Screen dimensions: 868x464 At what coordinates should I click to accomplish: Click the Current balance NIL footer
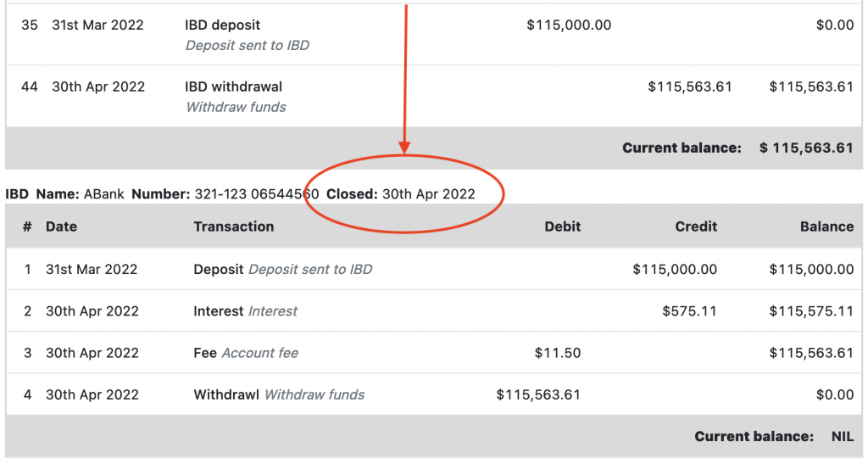pyautogui.click(x=773, y=437)
